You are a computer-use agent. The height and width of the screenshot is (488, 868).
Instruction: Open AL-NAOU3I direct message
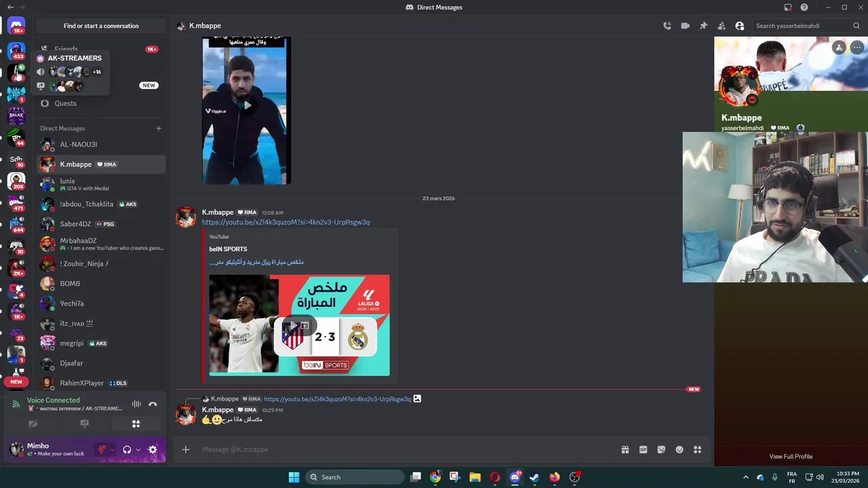100,144
